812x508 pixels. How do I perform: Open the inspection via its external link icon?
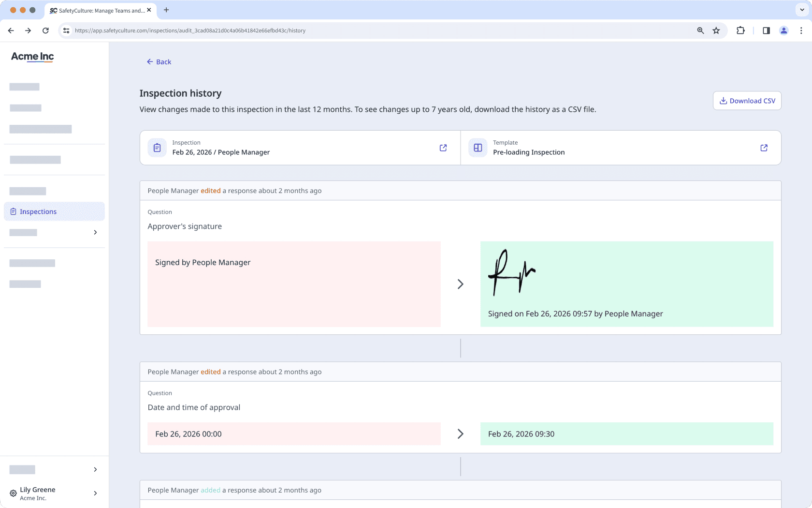click(443, 148)
